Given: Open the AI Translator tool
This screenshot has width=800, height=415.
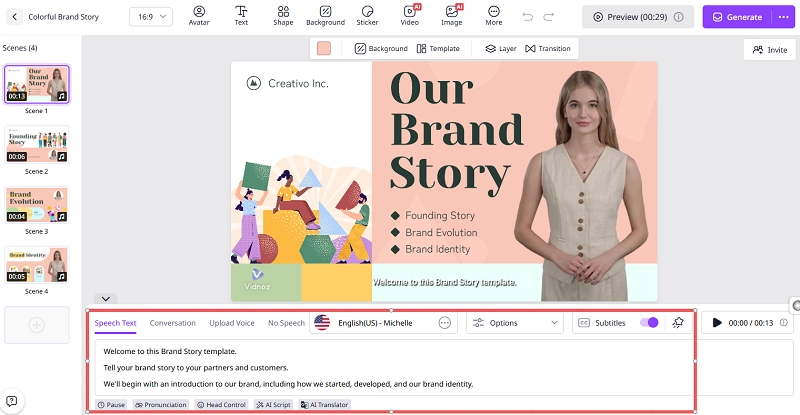Looking at the screenshot, I should click(x=324, y=405).
